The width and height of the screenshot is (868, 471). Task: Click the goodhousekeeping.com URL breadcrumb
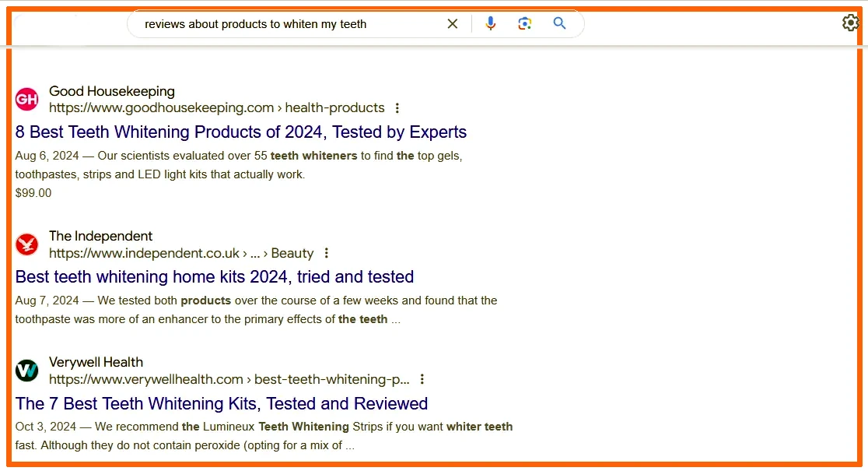tap(216, 108)
